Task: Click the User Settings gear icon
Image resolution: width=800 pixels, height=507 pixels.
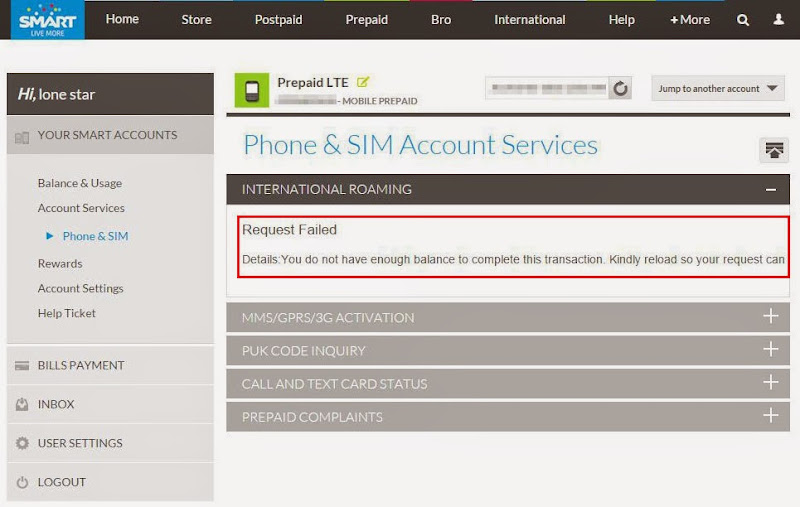Action: coord(22,443)
